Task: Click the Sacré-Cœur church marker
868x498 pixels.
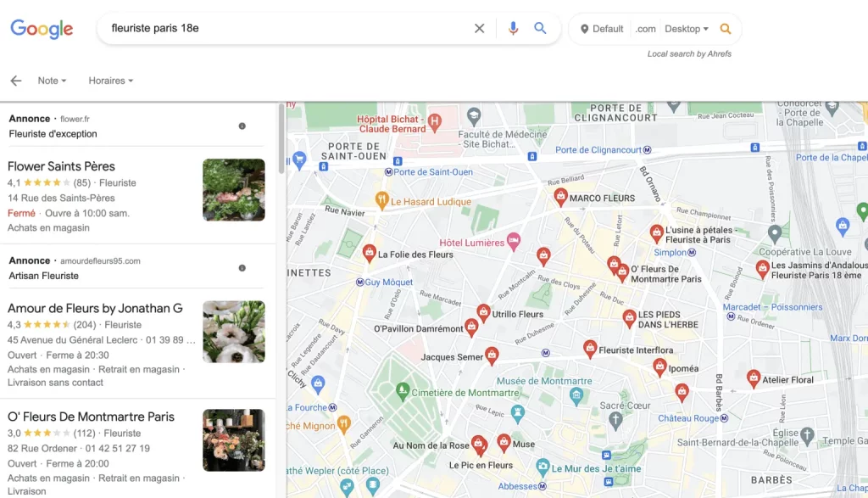Action: pos(615,421)
